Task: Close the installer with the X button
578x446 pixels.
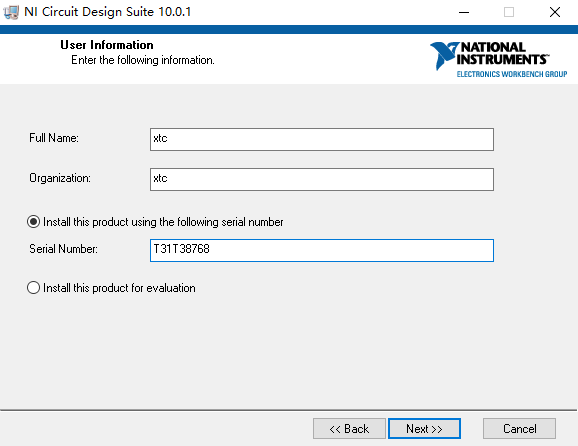Action: point(554,12)
